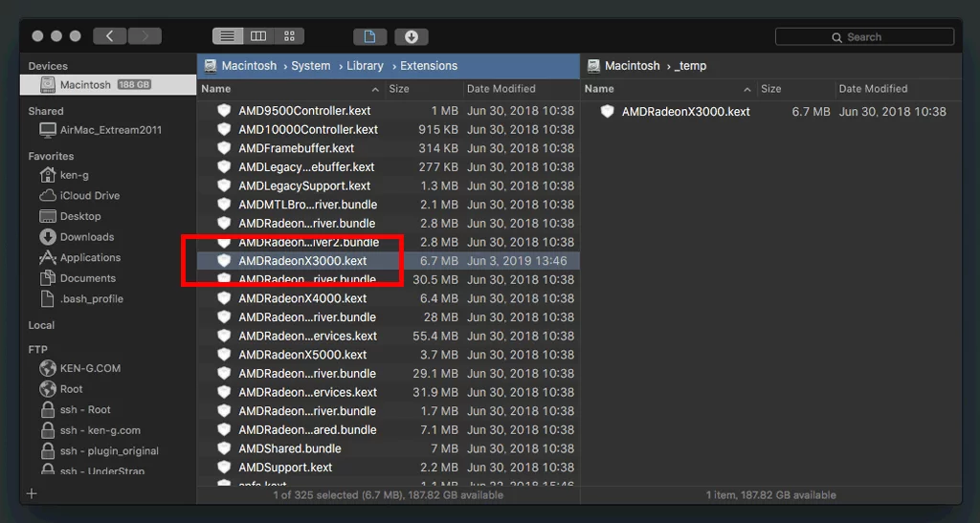Image resolution: width=980 pixels, height=523 pixels.
Task: Open the downloads activity toolbar button
Action: (412, 36)
